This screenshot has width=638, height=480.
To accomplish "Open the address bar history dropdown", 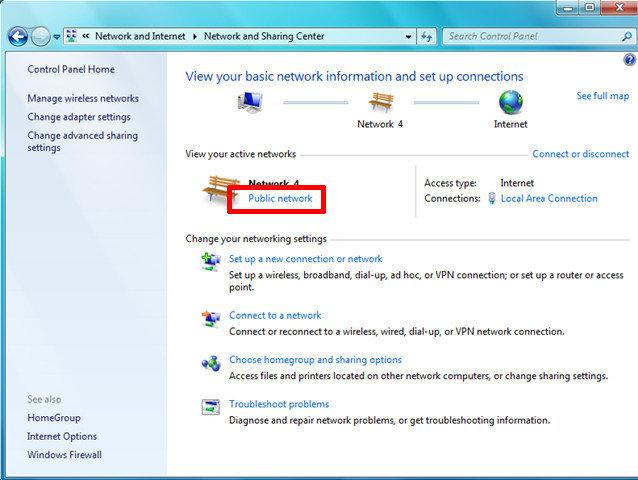I will 408,37.
